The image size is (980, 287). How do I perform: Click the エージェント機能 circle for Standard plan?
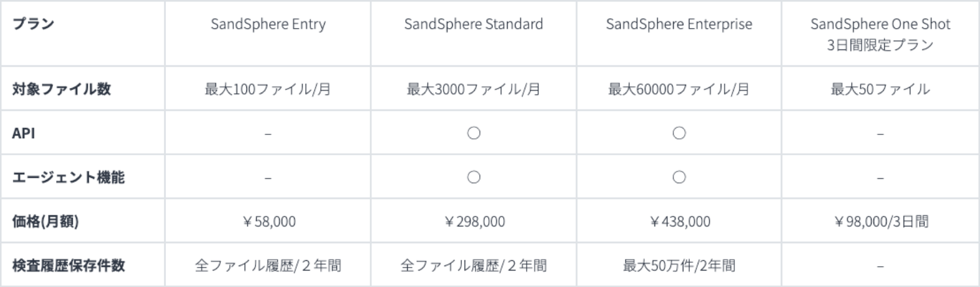click(x=474, y=177)
